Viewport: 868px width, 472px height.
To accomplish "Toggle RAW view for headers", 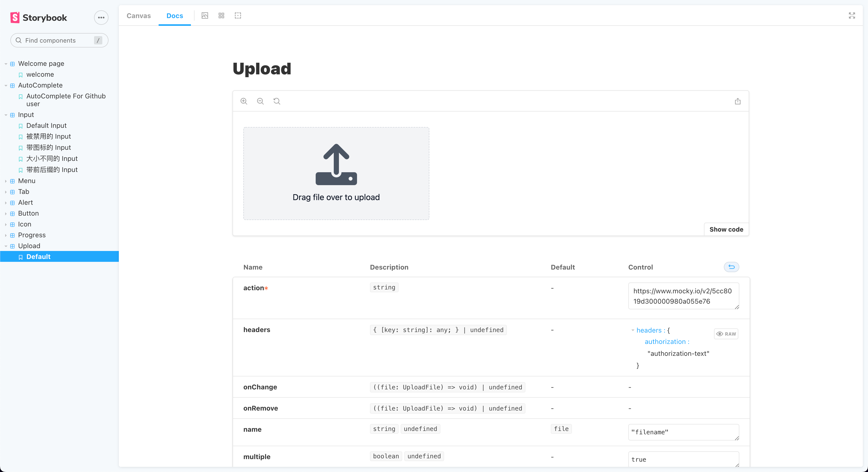I will [726, 334].
